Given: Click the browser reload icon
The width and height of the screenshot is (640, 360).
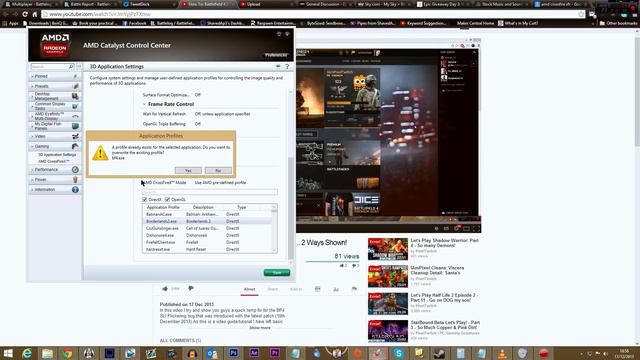Looking at the screenshot, I should click(25, 14).
